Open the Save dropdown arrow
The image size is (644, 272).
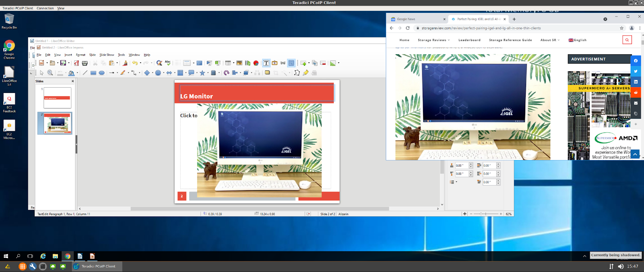tap(68, 63)
